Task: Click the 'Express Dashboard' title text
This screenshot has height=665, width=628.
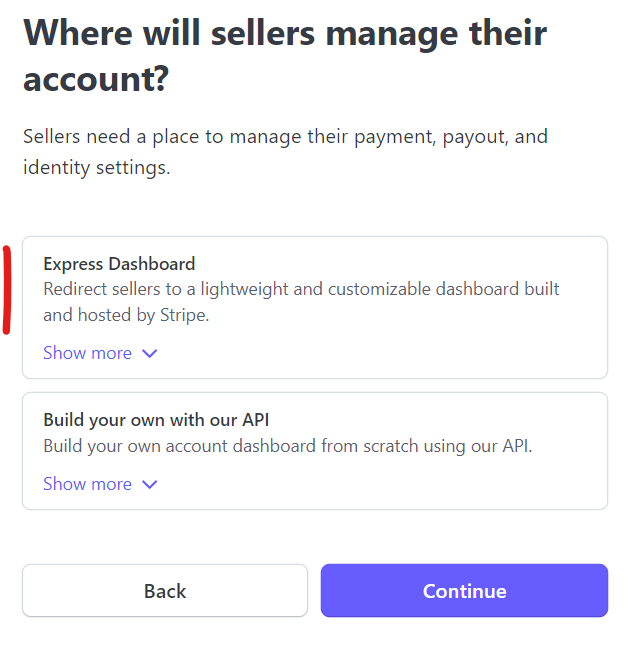Action: pos(119,264)
